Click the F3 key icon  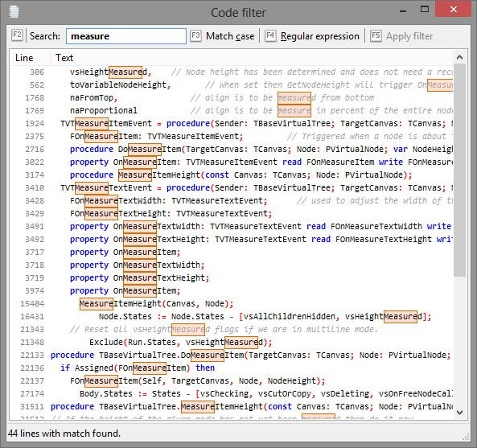coord(195,36)
